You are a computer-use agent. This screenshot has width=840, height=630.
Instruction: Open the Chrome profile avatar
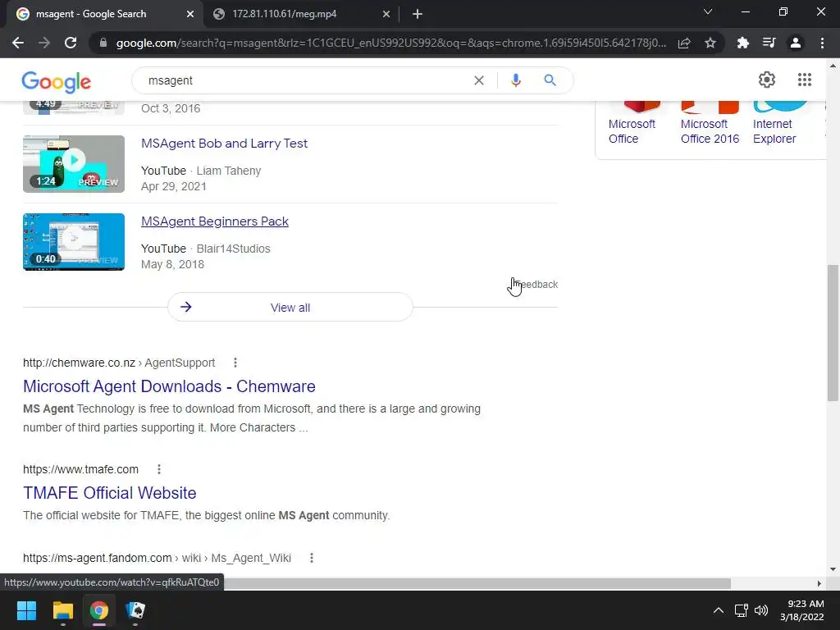[x=796, y=43]
